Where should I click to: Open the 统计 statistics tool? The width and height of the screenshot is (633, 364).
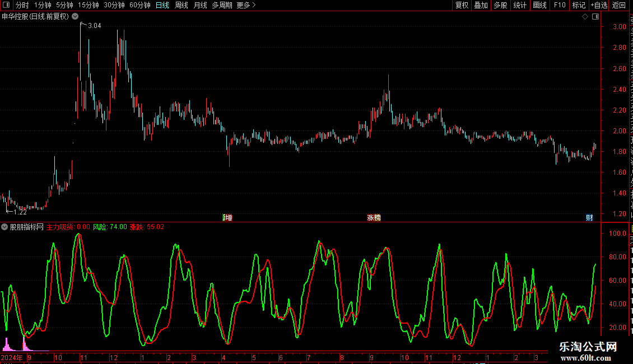click(x=520, y=5)
